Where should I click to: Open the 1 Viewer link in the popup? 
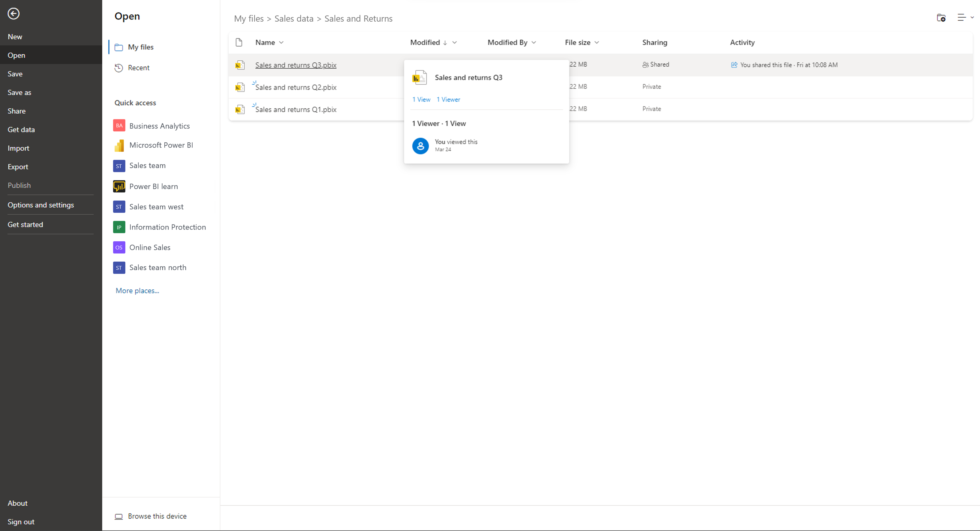coord(448,99)
